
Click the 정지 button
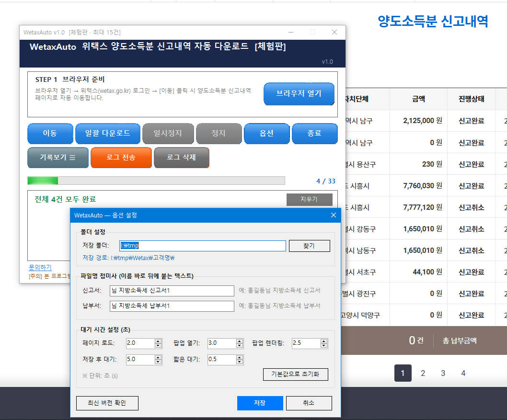point(219,134)
